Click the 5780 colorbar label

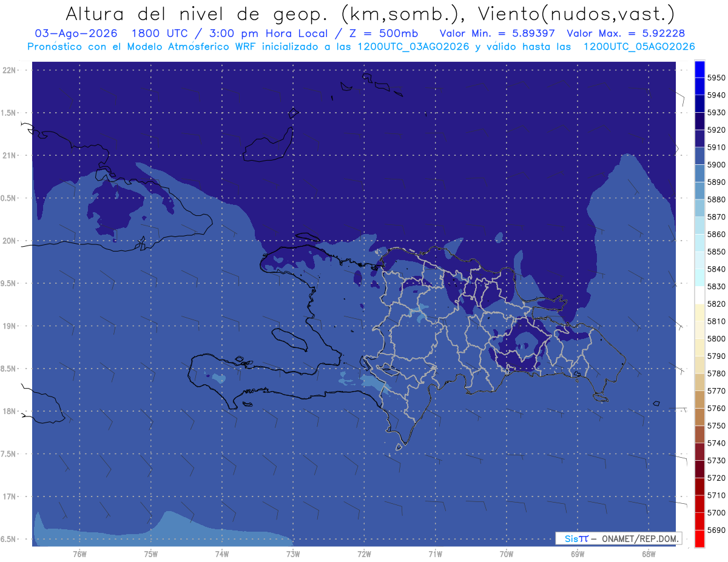(x=716, y=373)
